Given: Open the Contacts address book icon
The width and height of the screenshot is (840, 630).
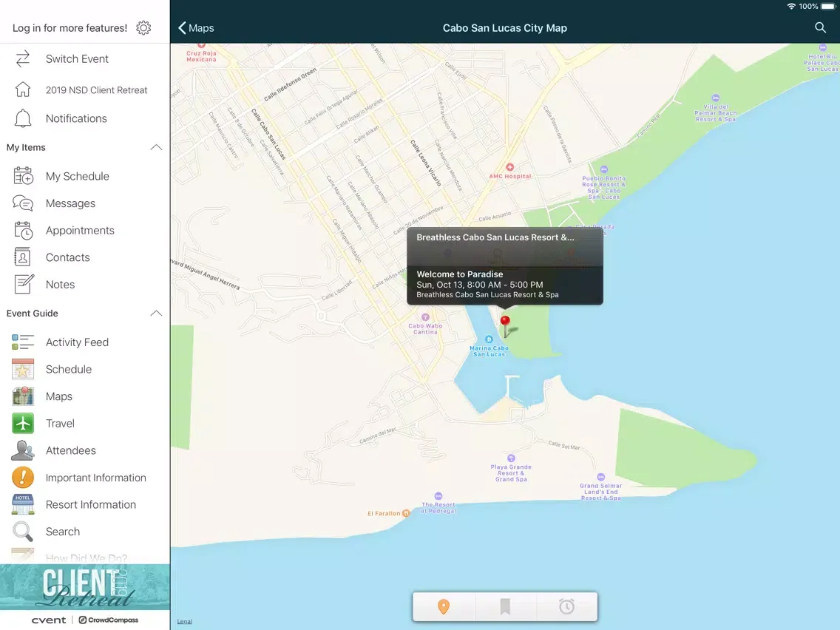Looking at the screenshot, I should (22, 257).
